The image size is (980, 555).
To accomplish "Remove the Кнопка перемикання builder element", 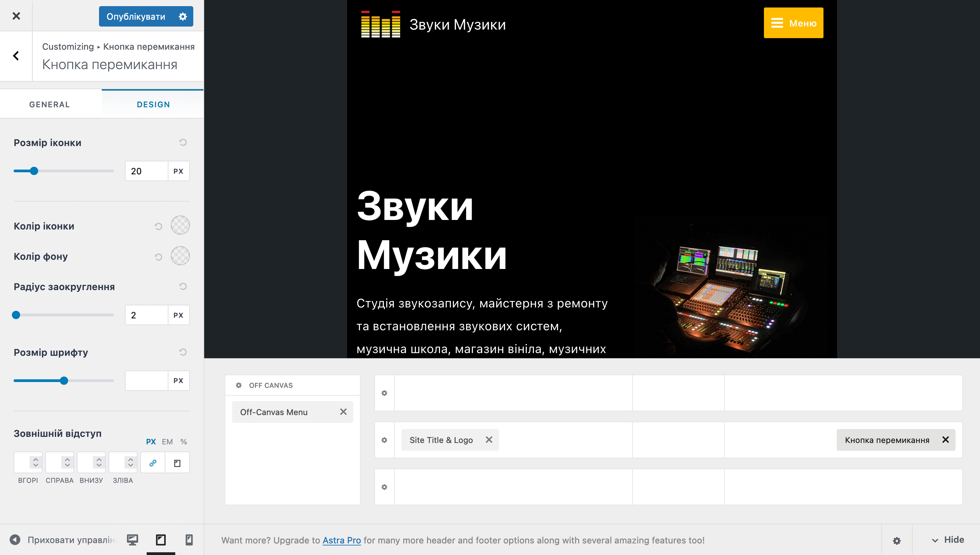I will pos(945,440).
